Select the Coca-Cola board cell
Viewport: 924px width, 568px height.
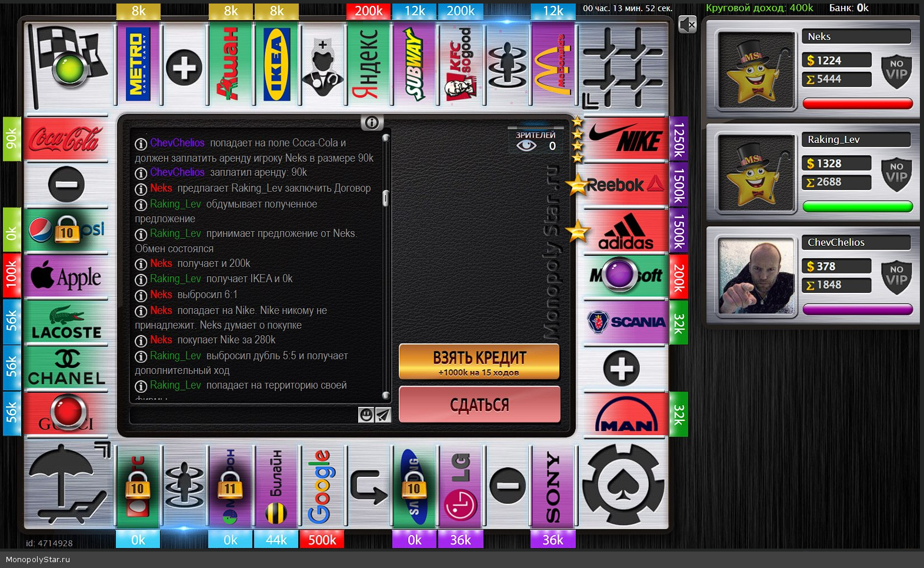pyautogui.click(x=66, y=139)
